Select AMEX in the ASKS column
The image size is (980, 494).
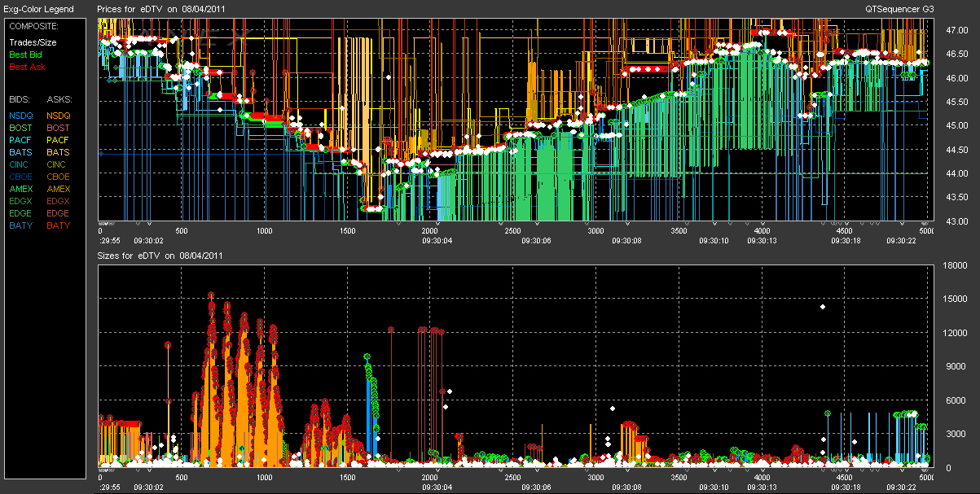point(59,189)
